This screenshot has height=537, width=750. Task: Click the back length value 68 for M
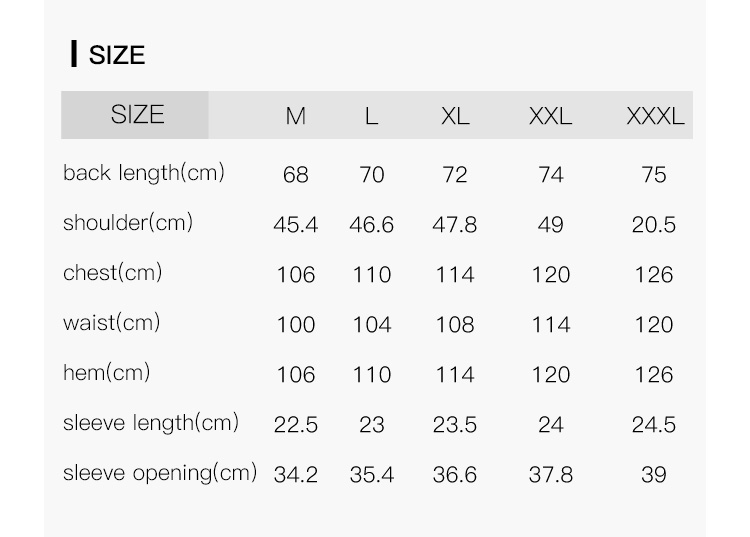[x=295, y=175]
